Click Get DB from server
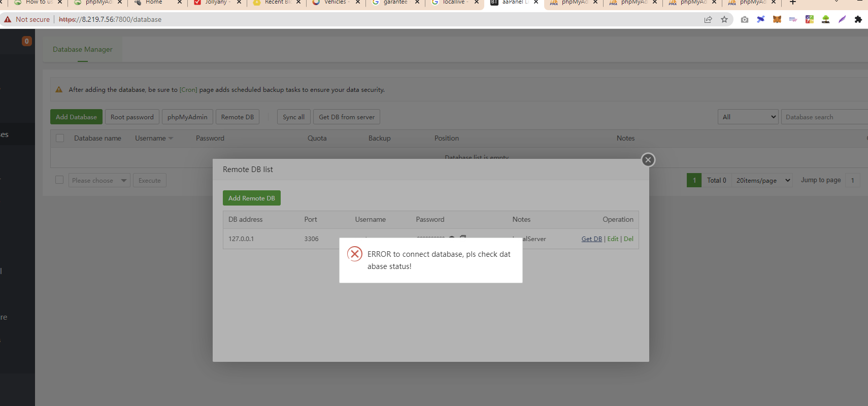 click(x=347, y=117)
